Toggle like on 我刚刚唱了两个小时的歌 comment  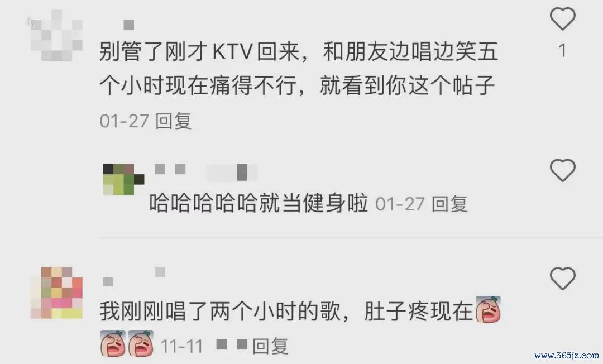point(563,278)
